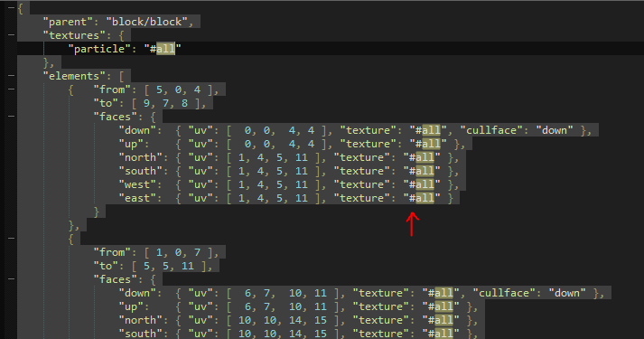Click "to" on the [ 9, 7, 8 ] line
644x339 pixels.
click(106, 103)
